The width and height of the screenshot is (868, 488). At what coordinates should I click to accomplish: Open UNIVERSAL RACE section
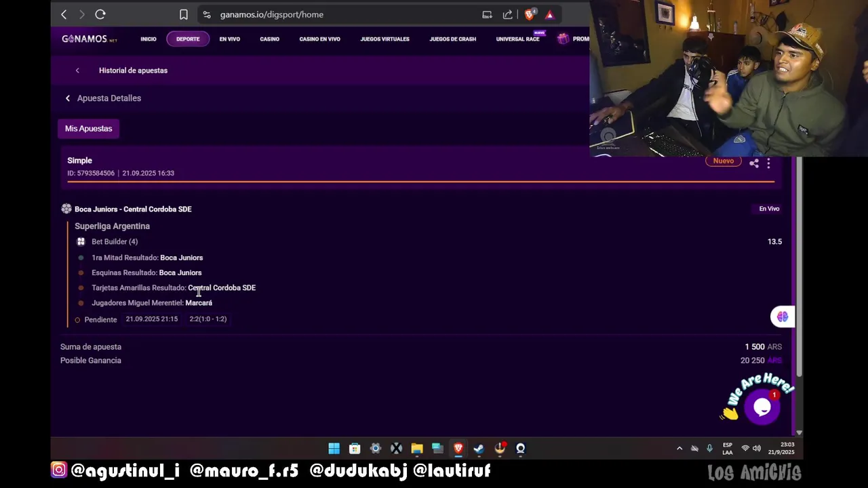(x=517, y=39)
